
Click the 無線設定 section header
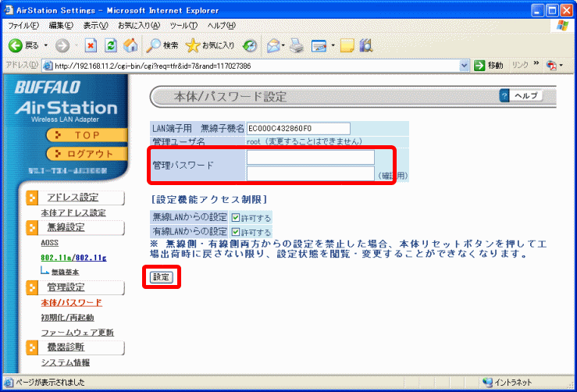(66, 228)
